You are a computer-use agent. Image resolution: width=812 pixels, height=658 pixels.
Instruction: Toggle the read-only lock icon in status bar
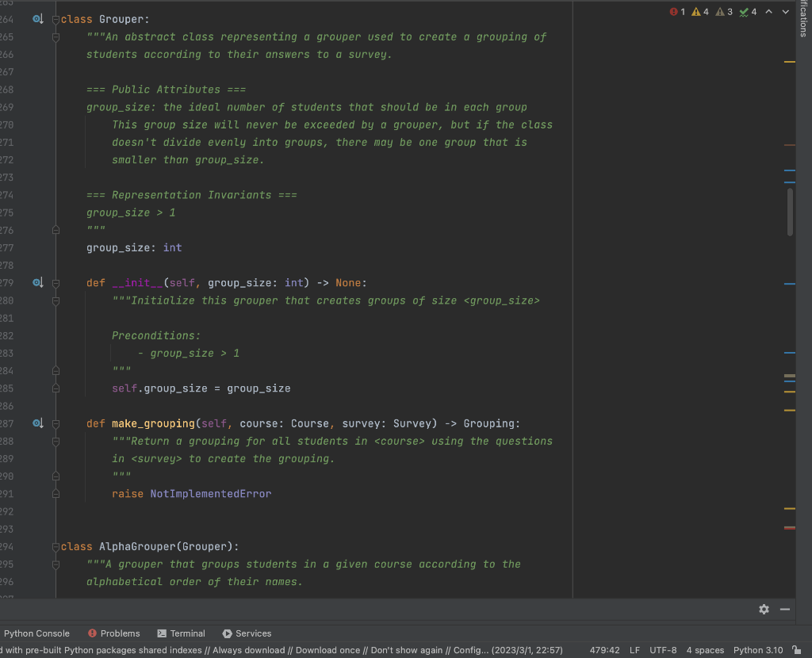pyautogui.click(x=797, y=650)
